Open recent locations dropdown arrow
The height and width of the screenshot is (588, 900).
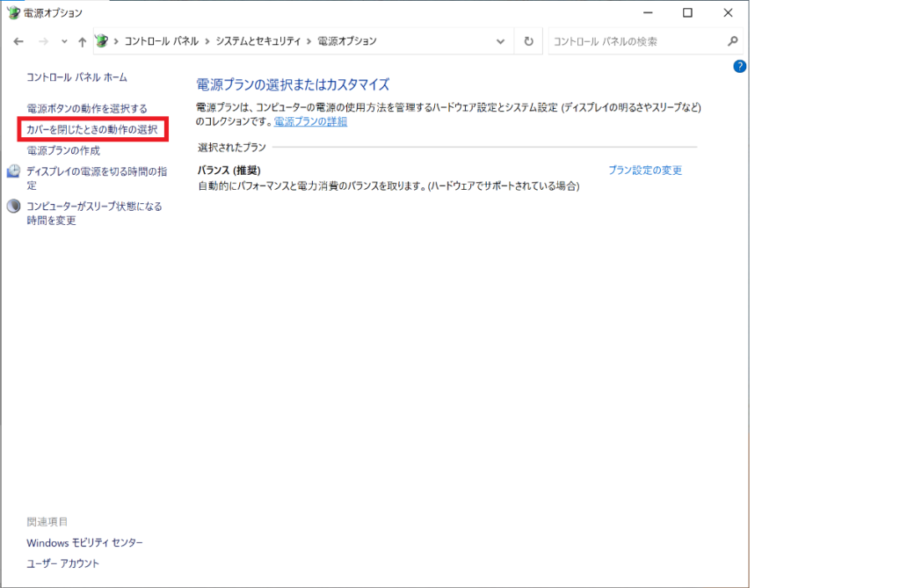coord(64,41)
